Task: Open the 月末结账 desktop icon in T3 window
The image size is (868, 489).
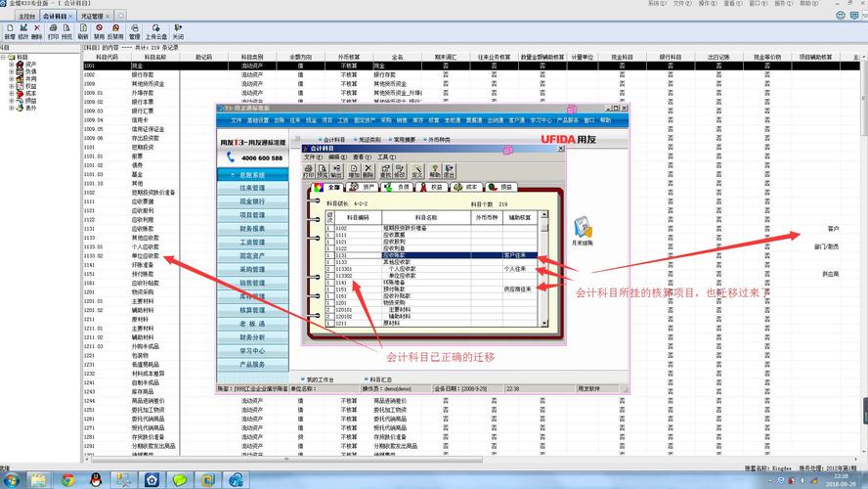Action: pyautogui.click(x=583, y=231)
